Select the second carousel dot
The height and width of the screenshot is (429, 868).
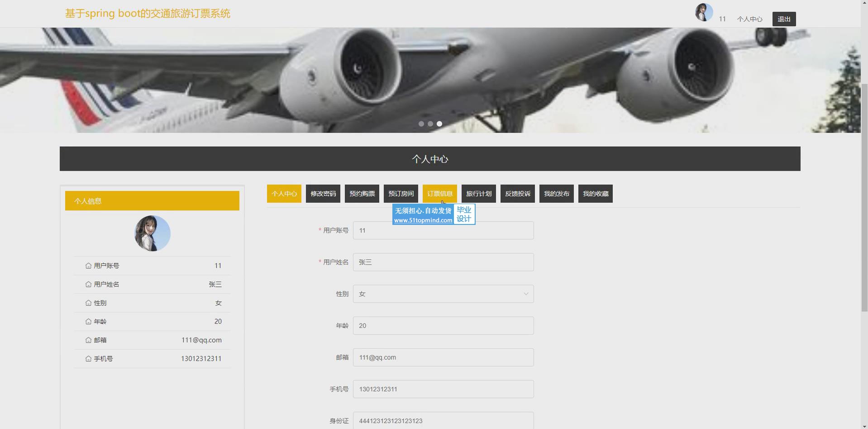pos(430,124)
